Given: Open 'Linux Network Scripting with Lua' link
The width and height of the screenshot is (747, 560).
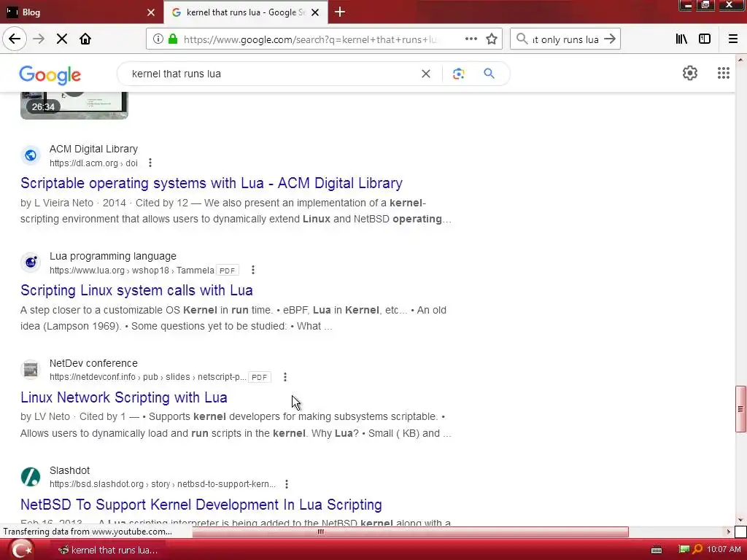Looking at the screenshot, I should click(x=124, y=397).
